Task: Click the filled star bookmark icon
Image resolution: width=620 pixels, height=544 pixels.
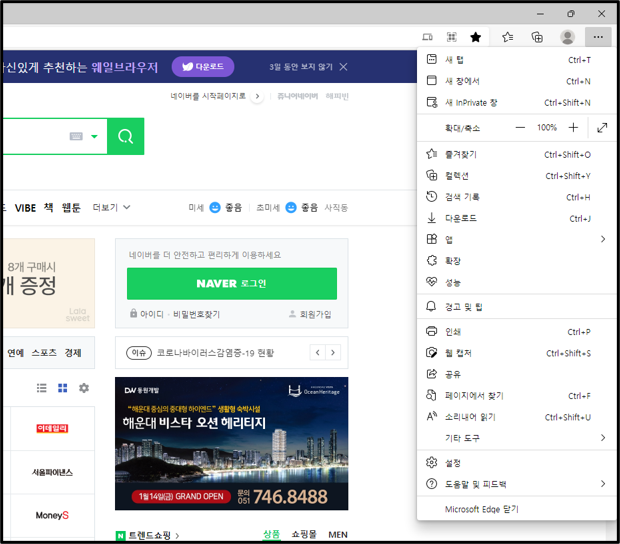Action: (476, 37)
